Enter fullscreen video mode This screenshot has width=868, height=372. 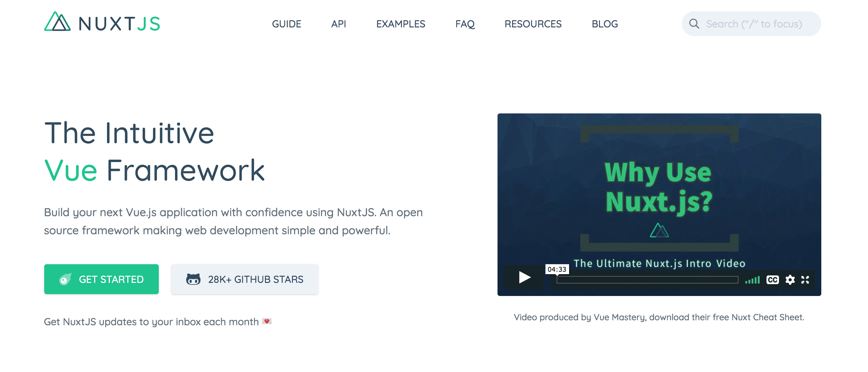coord(805,279)
